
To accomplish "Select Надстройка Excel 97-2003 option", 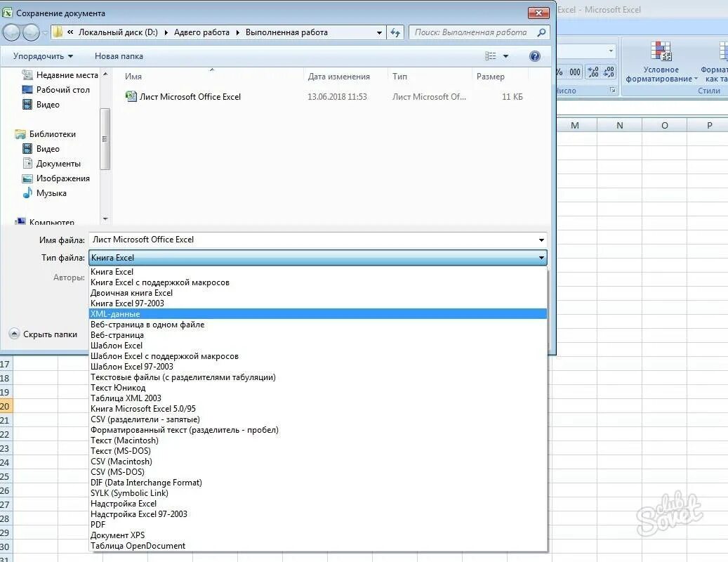I will click(318, 514).
